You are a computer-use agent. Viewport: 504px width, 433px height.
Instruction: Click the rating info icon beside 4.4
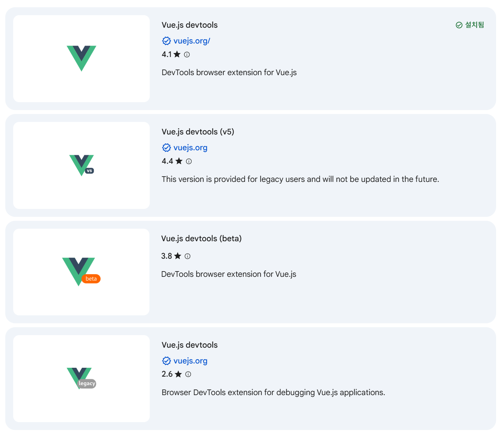tap(189, 161)
